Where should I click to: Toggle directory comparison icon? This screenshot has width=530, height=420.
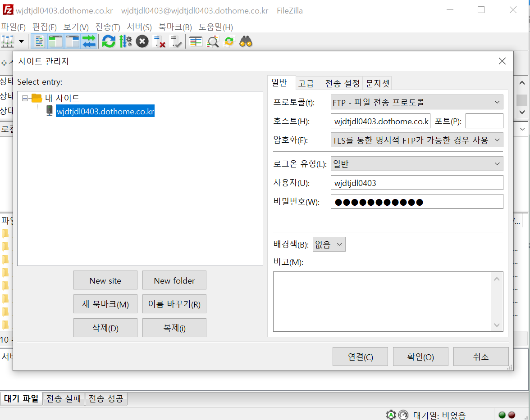(x=213, y=41)
